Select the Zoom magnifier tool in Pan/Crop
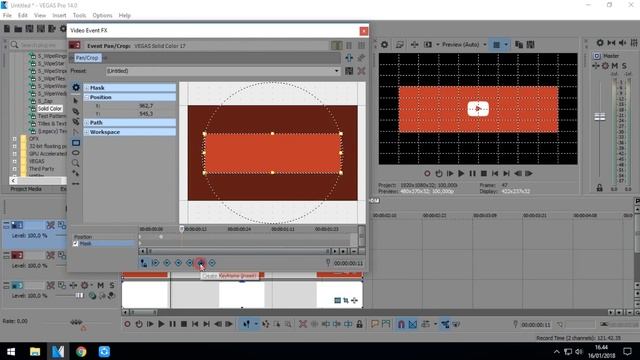 pyautogui.click(x=76, y=163)
